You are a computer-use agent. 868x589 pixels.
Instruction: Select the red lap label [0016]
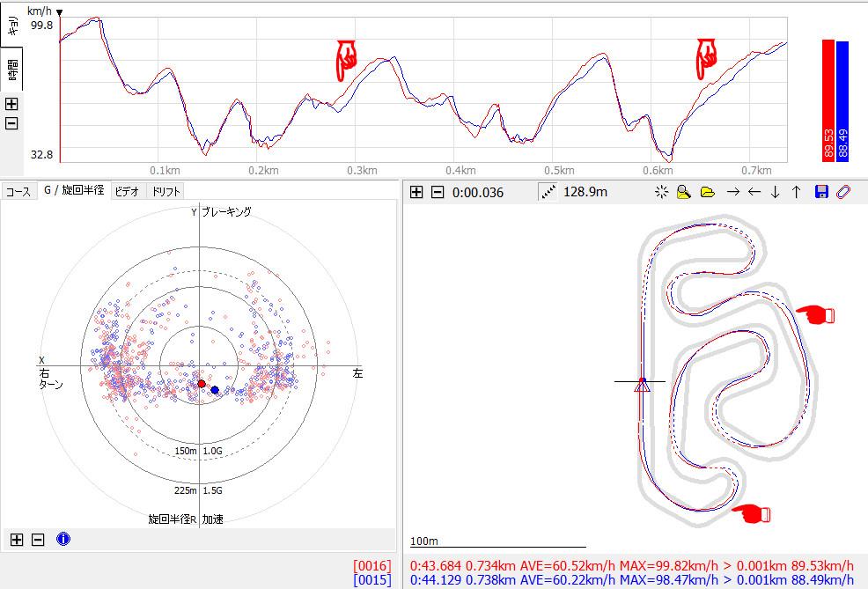pyautogui.click(x=372, y=566)
